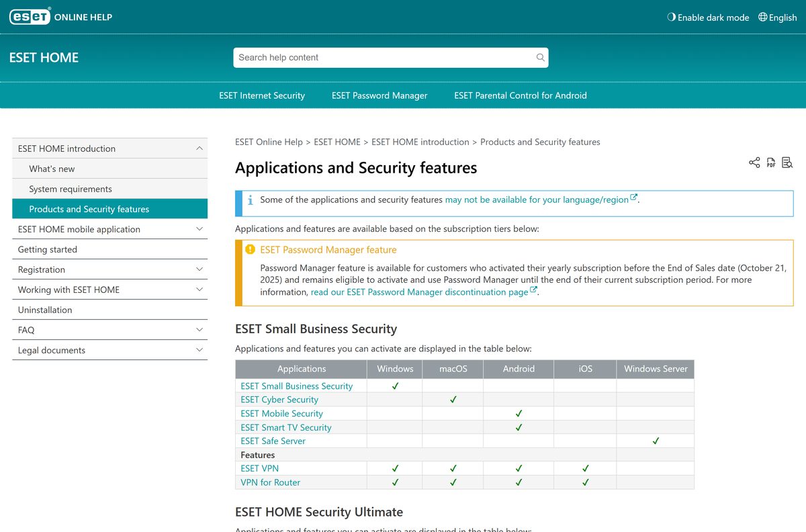The height and width of the screenshot is (532, 806).
Task: Click the Applications column header
Action: [302, 369]
